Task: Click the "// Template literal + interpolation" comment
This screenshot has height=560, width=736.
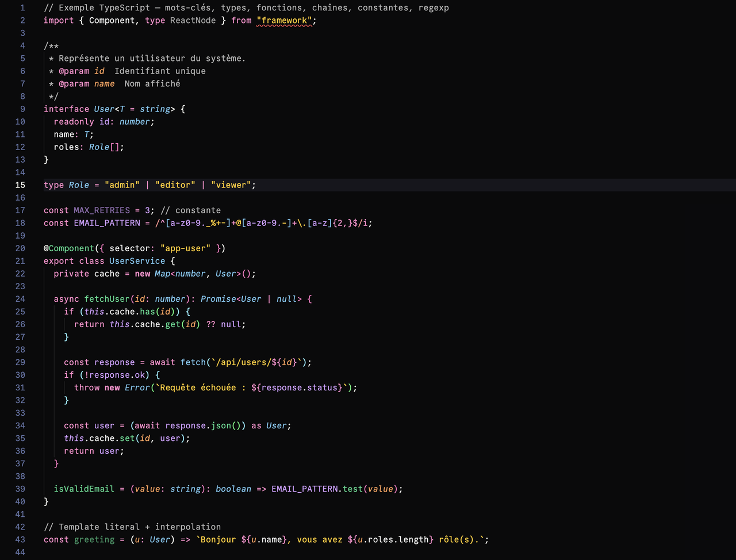Action: click(x=132, y=526)
